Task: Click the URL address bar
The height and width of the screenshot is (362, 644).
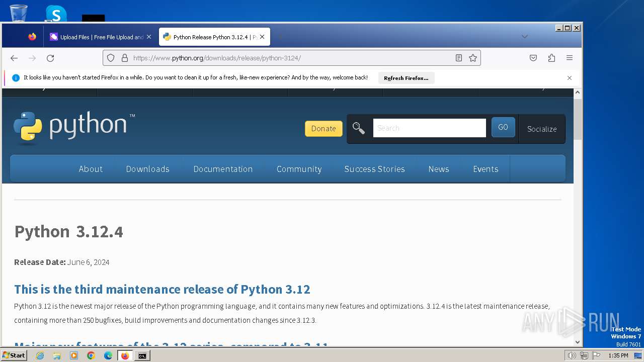Action: point(292,58)
